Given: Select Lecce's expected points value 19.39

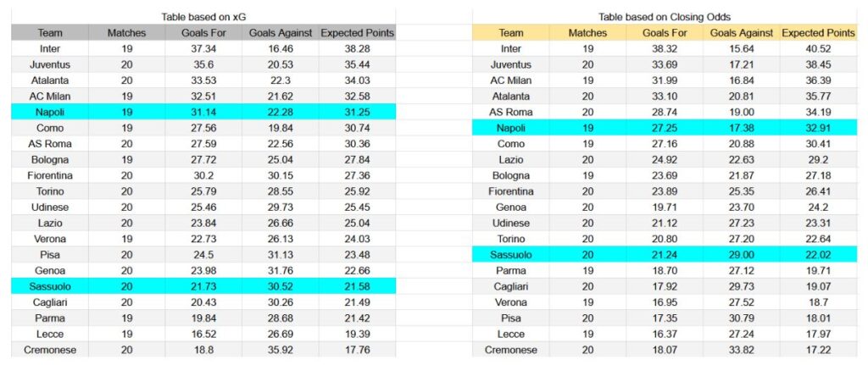Looking at the screenshot, I should [357, 334].
